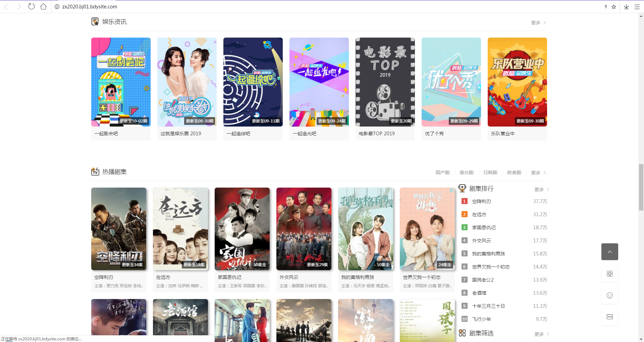Expand 更多 next to 剧集排行

[x=541, y=189]
